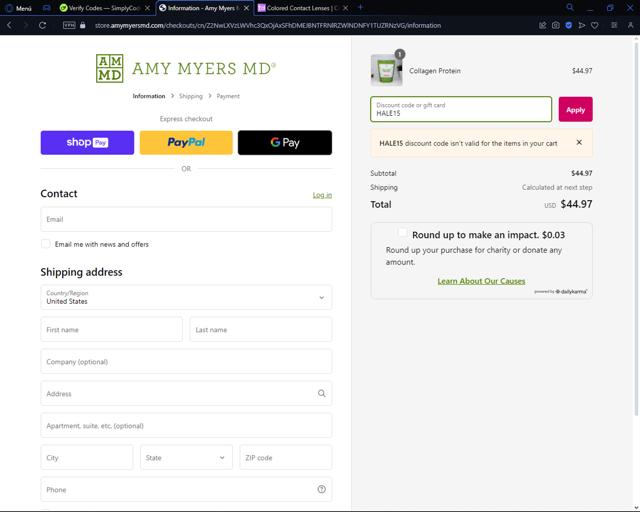This screenshot has width=640, height=512.
Task: Click the send/flow arrow icon
Action: [582, 25]
